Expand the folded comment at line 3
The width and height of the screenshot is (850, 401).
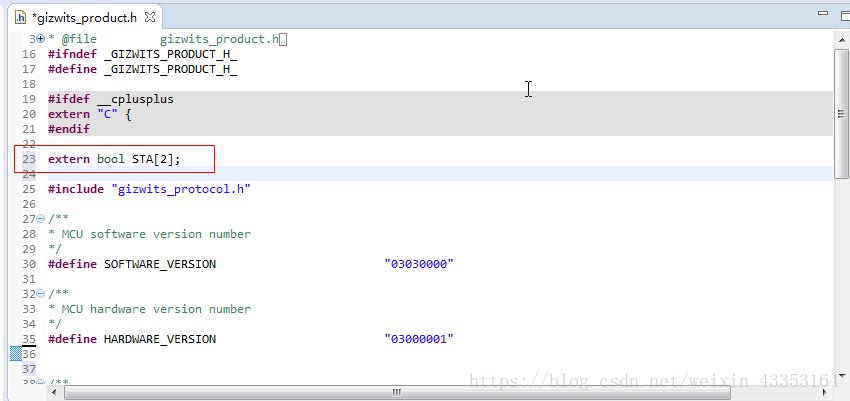pyautogui.click(x=40, y=39)
